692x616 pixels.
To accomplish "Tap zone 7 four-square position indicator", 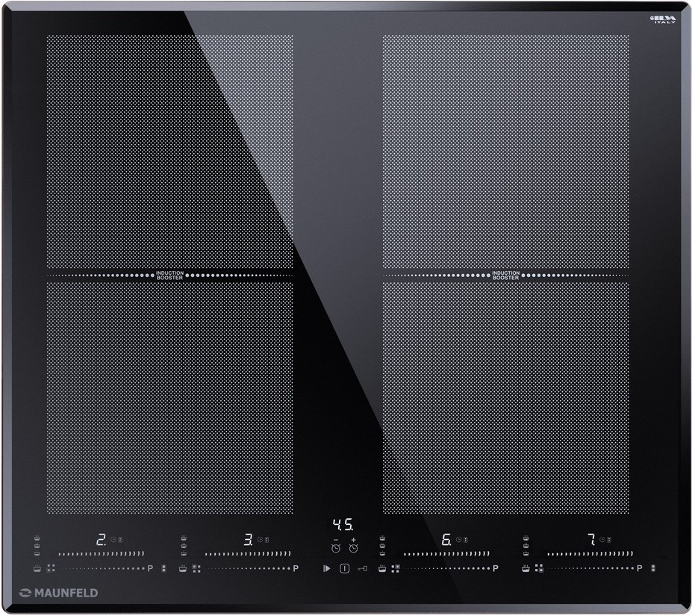I will point(539,568).
